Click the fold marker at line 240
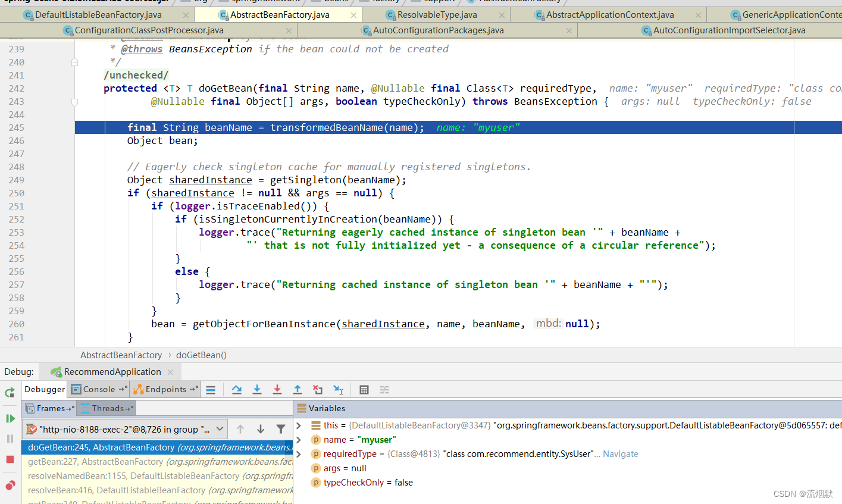 click(74, 62)
